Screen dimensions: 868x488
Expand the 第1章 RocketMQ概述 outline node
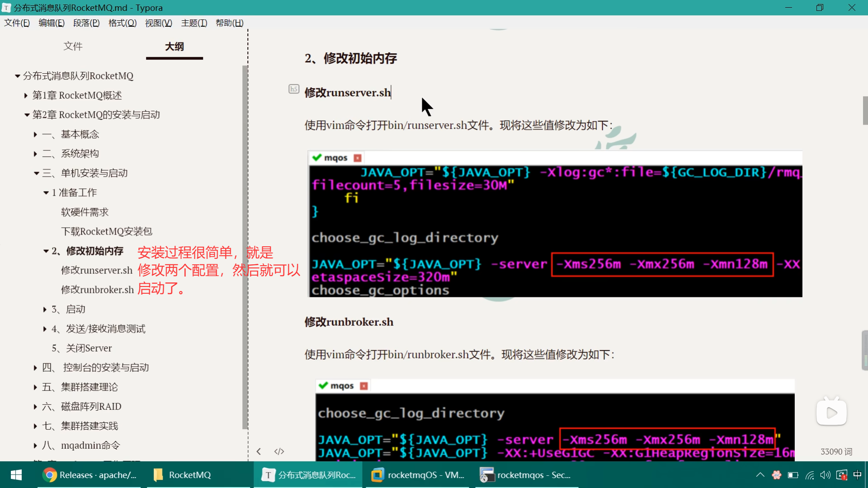pyautogui.click(x=26, y=96)
